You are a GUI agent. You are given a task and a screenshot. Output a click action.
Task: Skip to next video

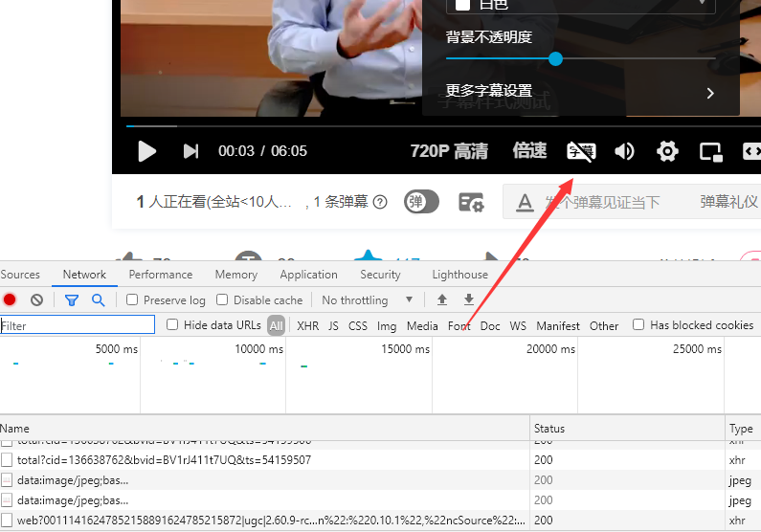[190, 151]
